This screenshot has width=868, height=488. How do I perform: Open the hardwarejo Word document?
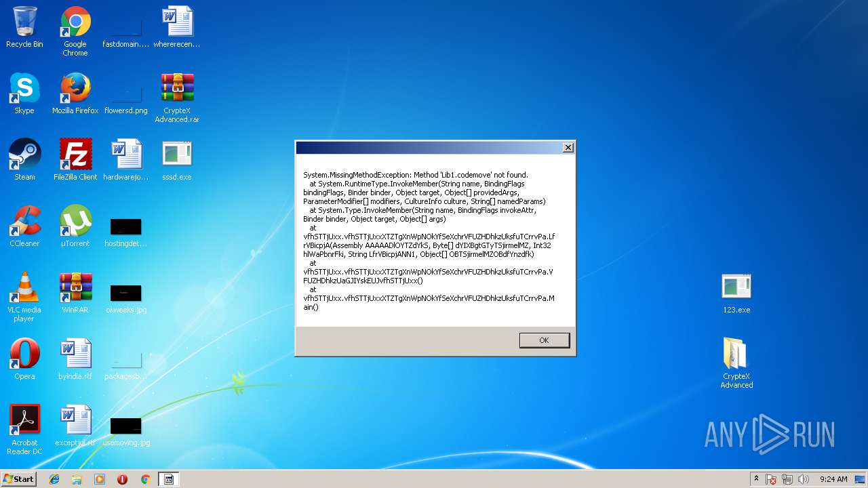point(126,160)
